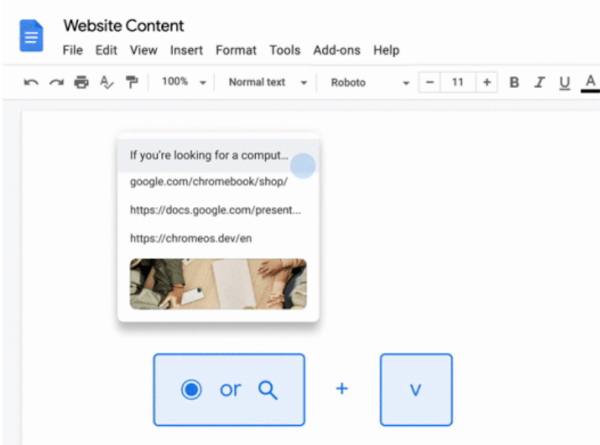Open the Tools menu
The image size is (600, 445).
(x=285, y=50)
